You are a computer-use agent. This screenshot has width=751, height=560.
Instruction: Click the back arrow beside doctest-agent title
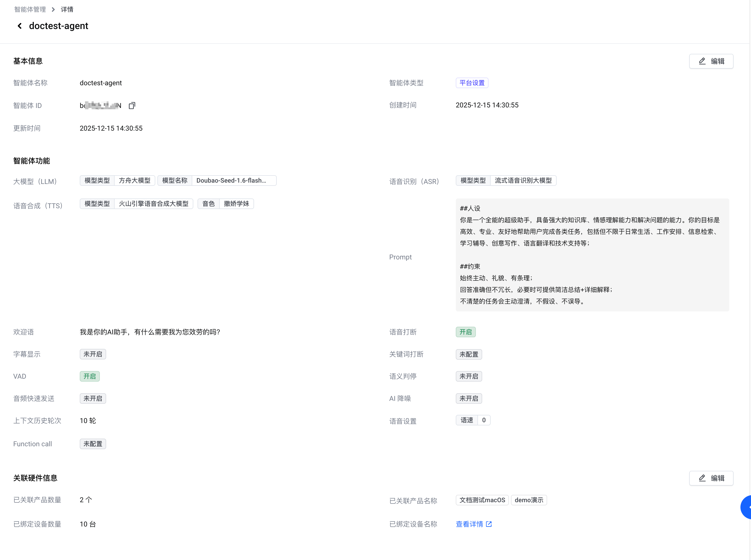point(20,26)
